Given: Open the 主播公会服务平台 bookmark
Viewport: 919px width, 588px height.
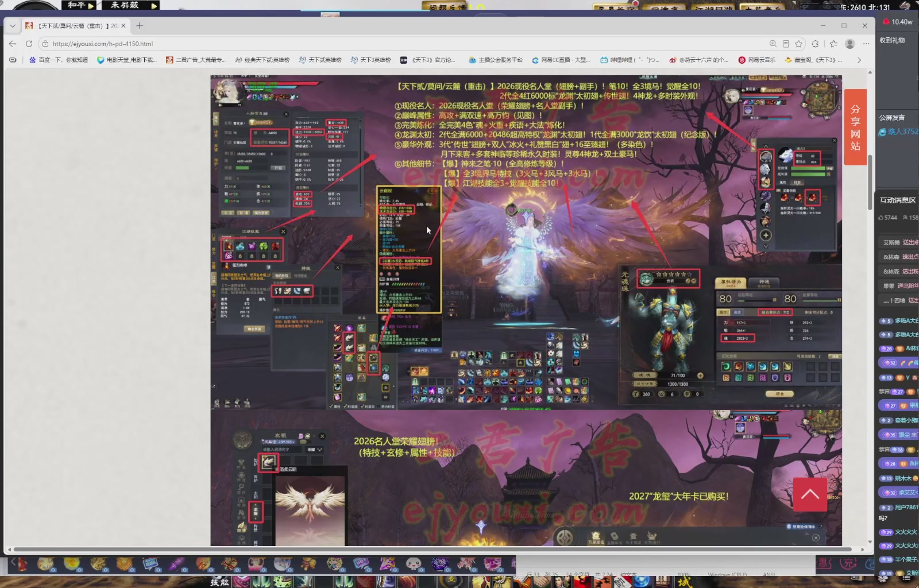Looking at the screenshot, I should [496, 60].
